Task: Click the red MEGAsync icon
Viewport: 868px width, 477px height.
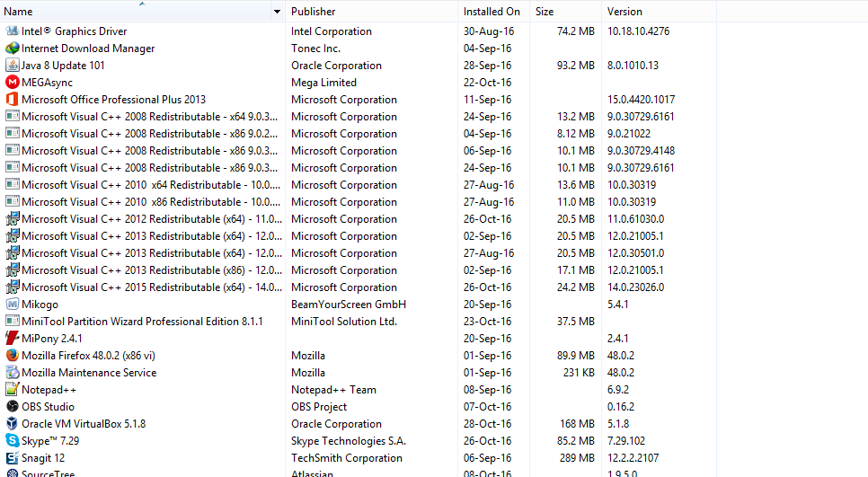Action: pos(13,83)
